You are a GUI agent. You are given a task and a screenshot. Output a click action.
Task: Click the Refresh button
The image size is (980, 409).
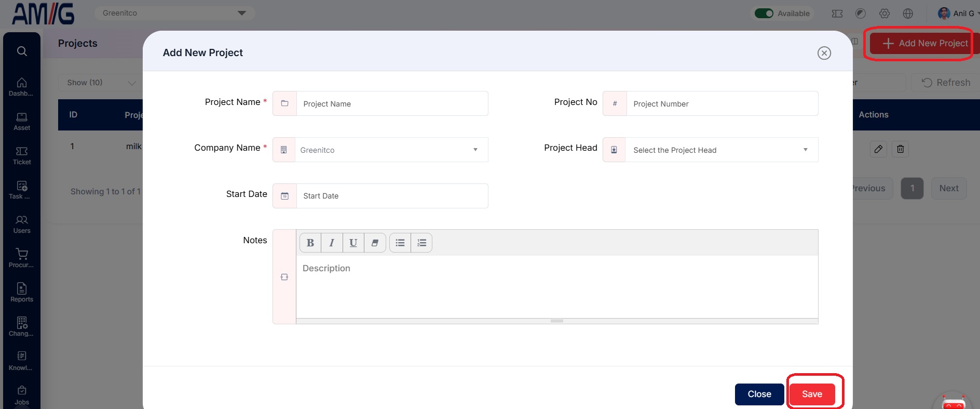946,83
